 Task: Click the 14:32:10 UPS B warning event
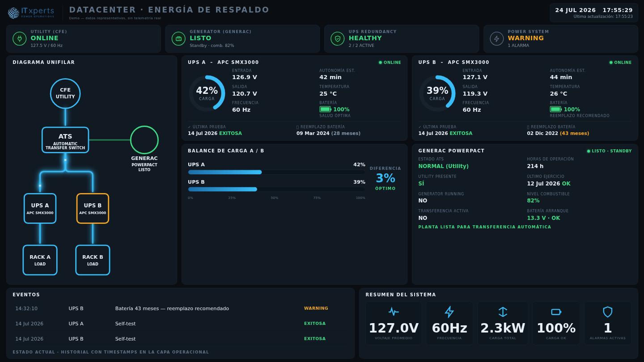pos(180,308)
